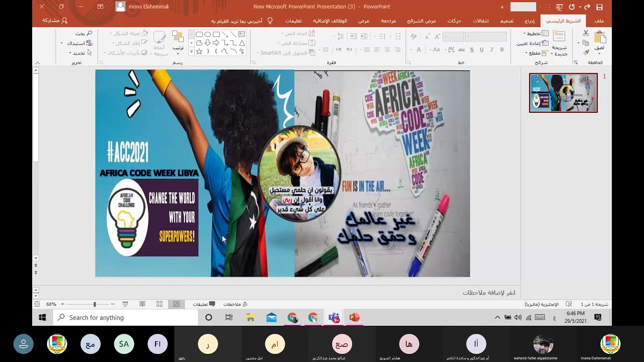This screenshot has width=644, height=362.
Task: Open the Layout (تخطيط) dropdown
Action: (536, 34)
